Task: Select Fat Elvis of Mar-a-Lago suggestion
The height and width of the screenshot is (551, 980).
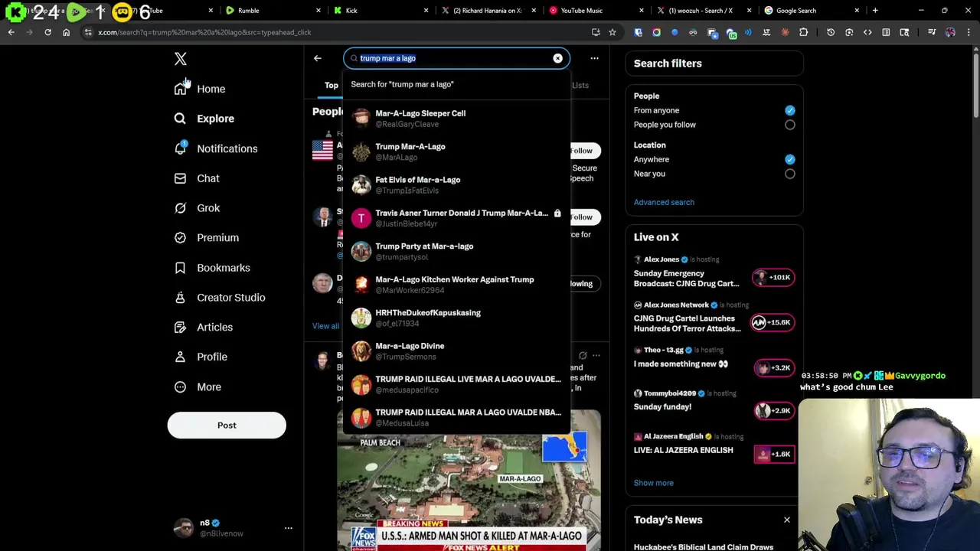Action: click(457, 185)
